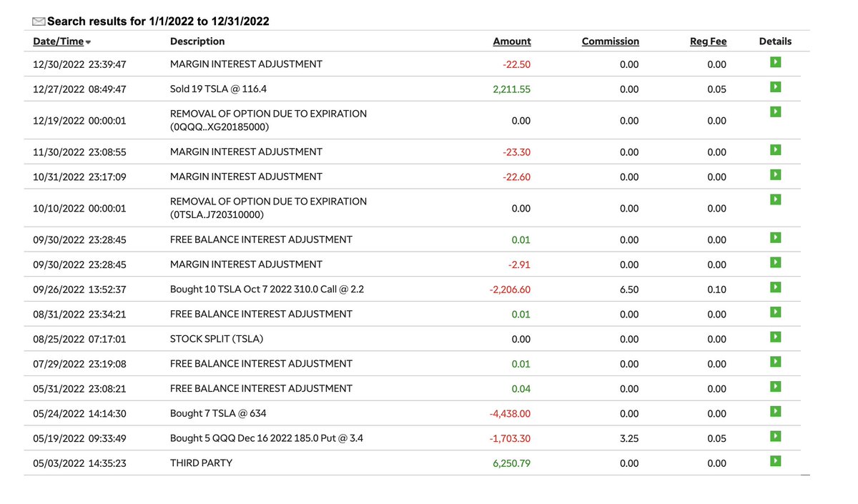Image resolution: width=858 pixels, height=504 pixels.
Task: Open details for Bought 7 TSLA @ 634
Action: 776,411
